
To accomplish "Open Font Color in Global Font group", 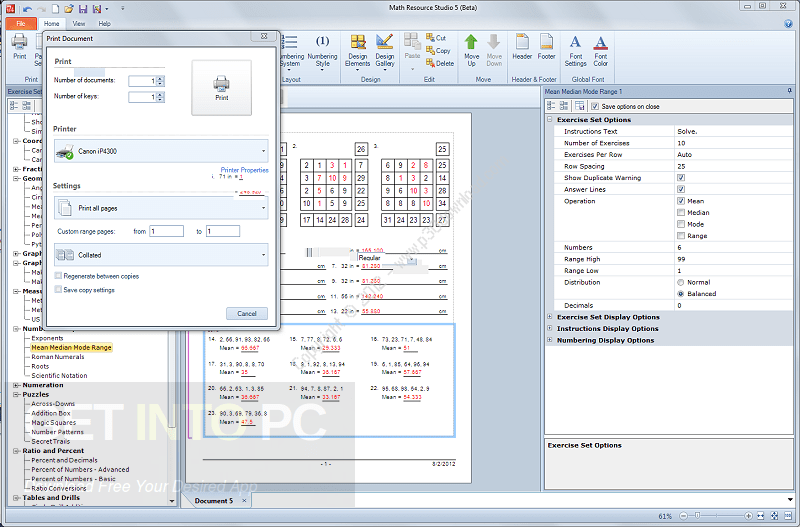I will pyautogui.click(x=601, y=51).
